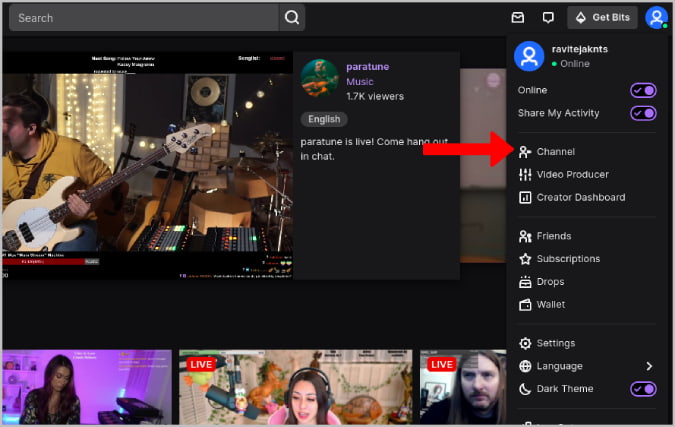Click the Get Bits button
The image size is (675, 427).
(x=602, y=18)
